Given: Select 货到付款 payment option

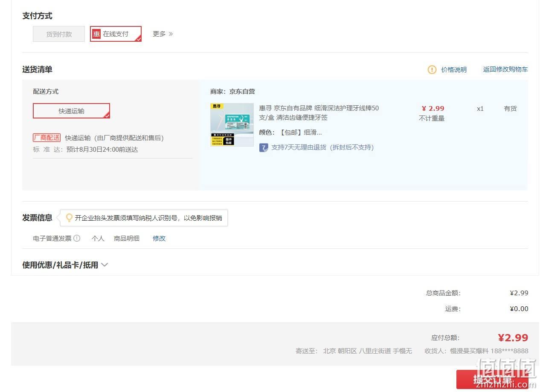Looking at the screenshot, I should (59, 34).
